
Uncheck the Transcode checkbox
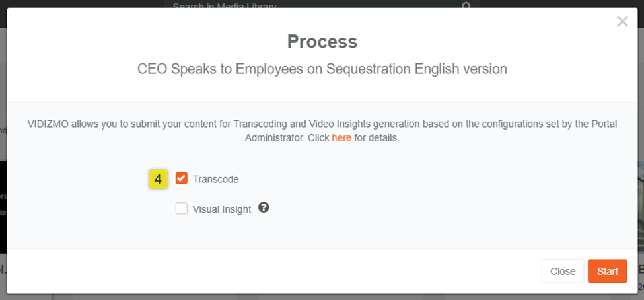coord(182,178)
